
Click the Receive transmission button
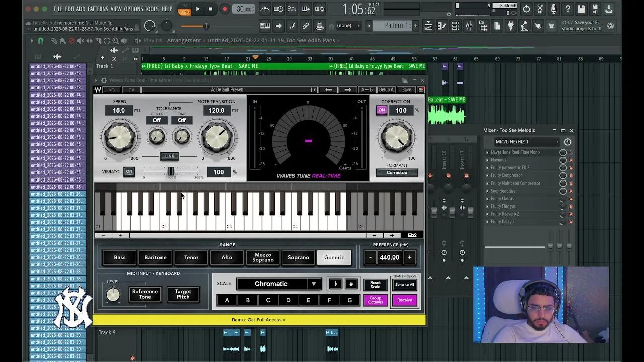[x=405, y=300]
